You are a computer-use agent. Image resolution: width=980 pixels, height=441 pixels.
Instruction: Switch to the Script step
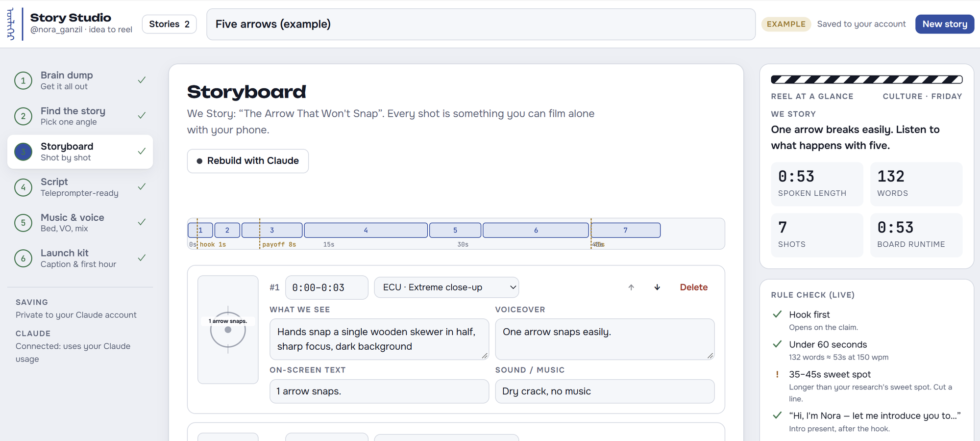(x=80, y=187)
